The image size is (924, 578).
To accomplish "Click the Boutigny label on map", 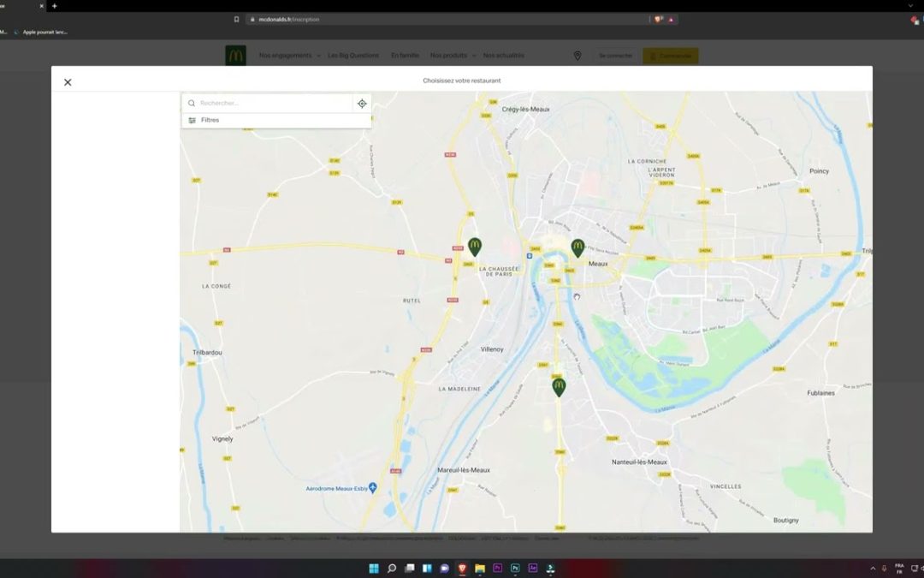I will [786, 521].
